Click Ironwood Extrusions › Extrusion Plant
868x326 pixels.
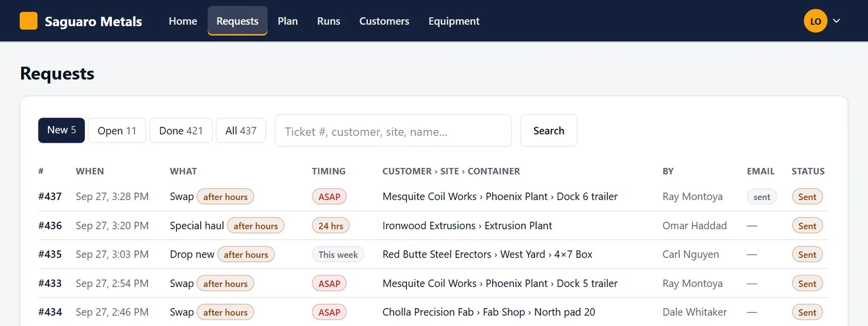click(467, 225)
